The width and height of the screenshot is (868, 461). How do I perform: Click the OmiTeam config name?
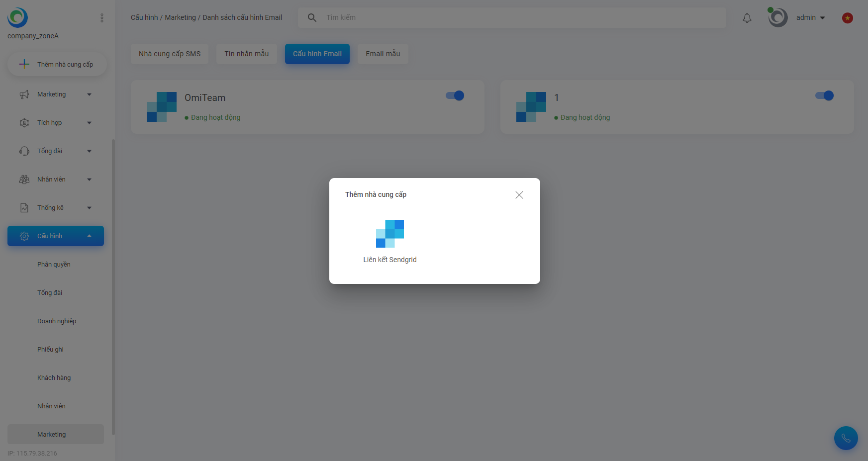pos(205,98)
